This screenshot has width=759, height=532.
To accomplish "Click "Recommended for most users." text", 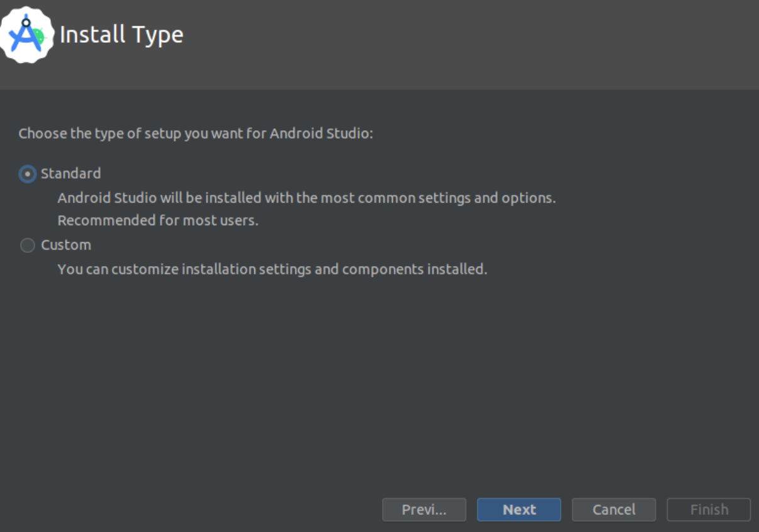I will tap(158, 221).
